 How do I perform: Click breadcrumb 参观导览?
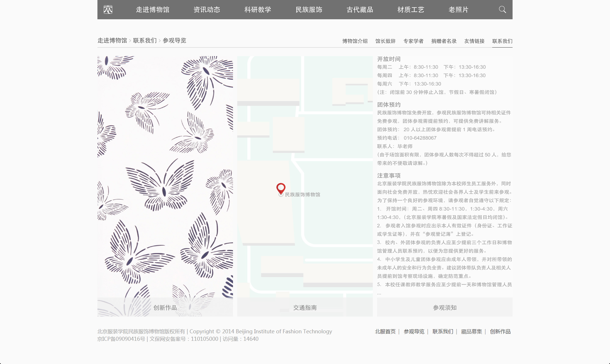point(175,40)
